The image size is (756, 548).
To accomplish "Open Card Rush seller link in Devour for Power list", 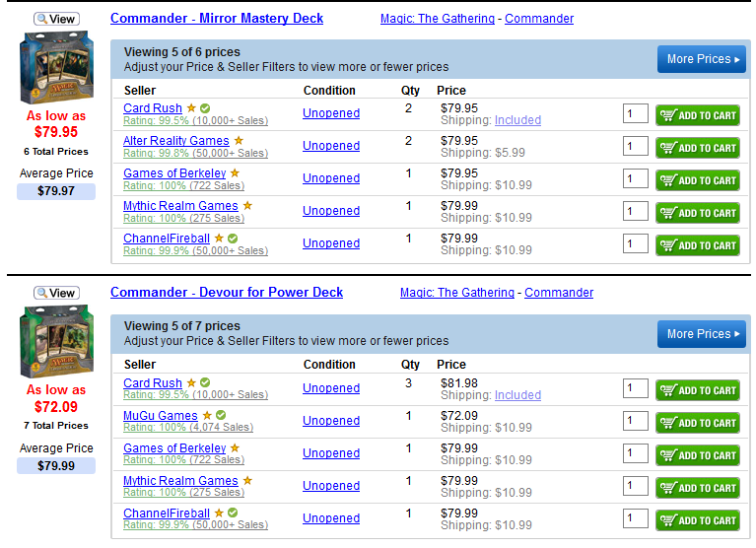I will [x=153, y=383].
